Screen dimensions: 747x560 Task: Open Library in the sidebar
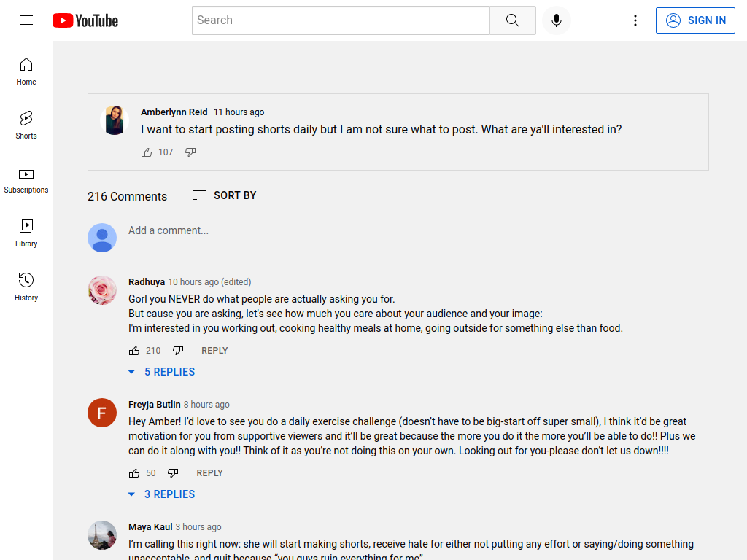[x=26, y=233]
